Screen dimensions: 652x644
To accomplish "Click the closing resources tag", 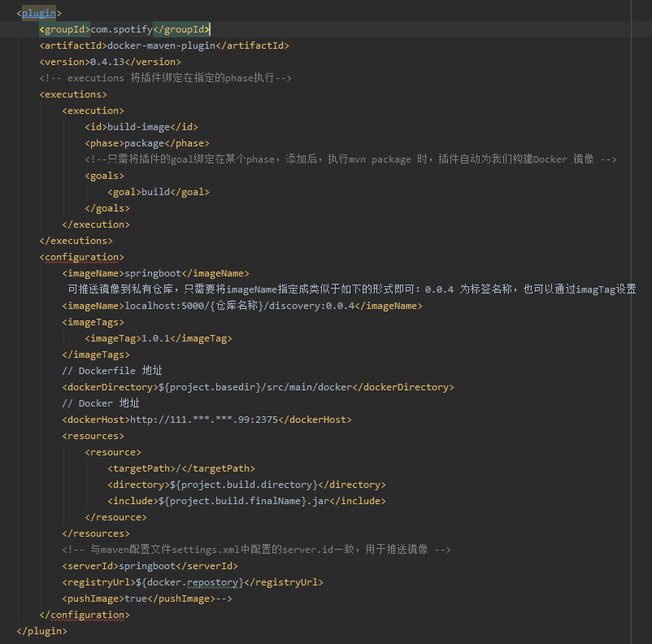I will [x=96, y=533].
